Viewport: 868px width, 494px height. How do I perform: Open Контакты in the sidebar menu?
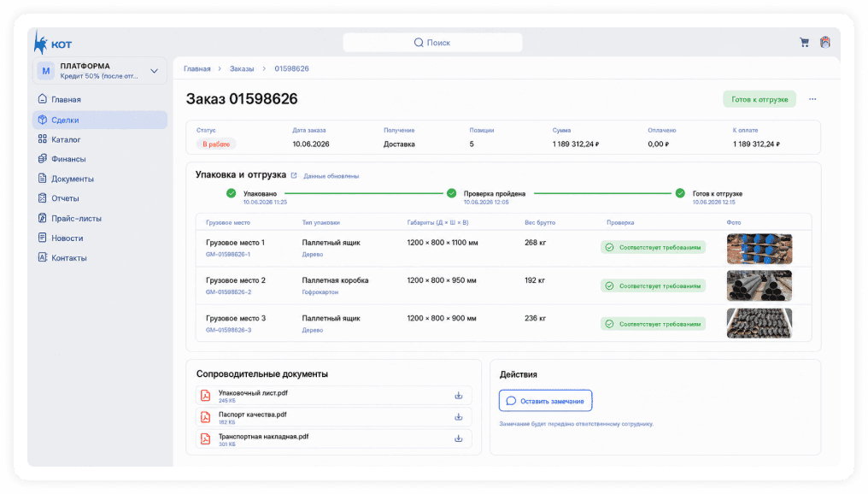(100, 258)
